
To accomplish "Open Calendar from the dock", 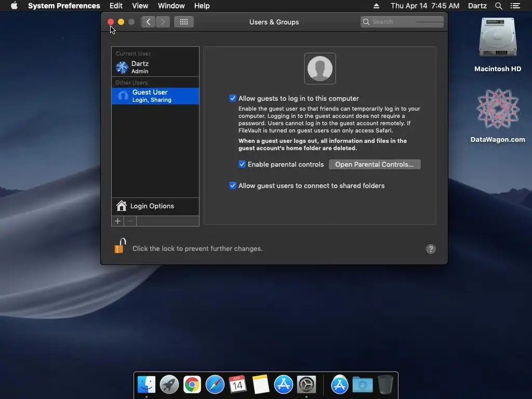I will pyautogui.click(x=237, y=385).
